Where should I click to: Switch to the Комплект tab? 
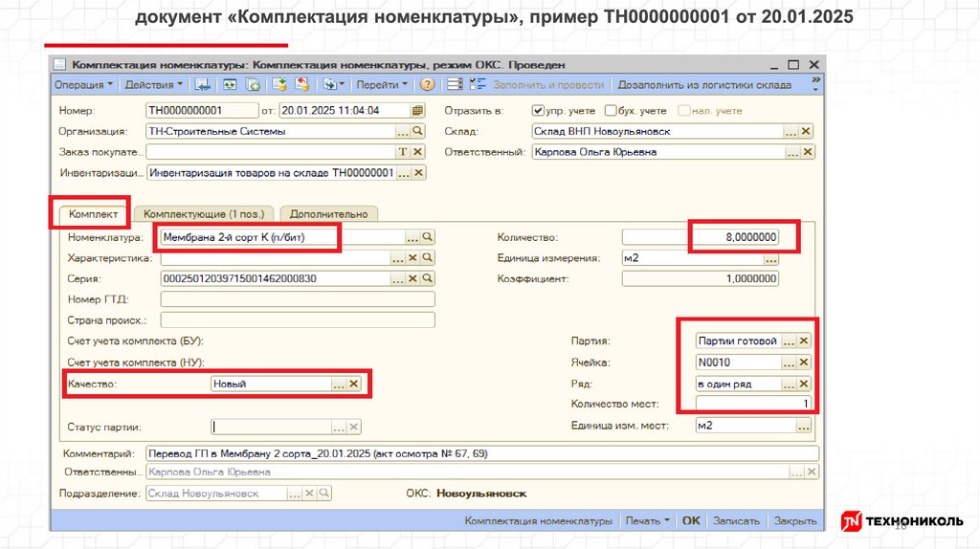pos(93,213)
